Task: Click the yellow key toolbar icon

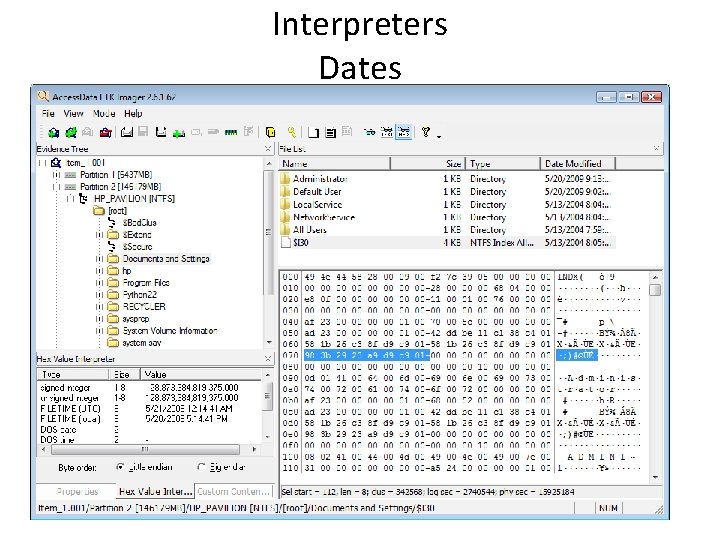Action: [292, 132]
